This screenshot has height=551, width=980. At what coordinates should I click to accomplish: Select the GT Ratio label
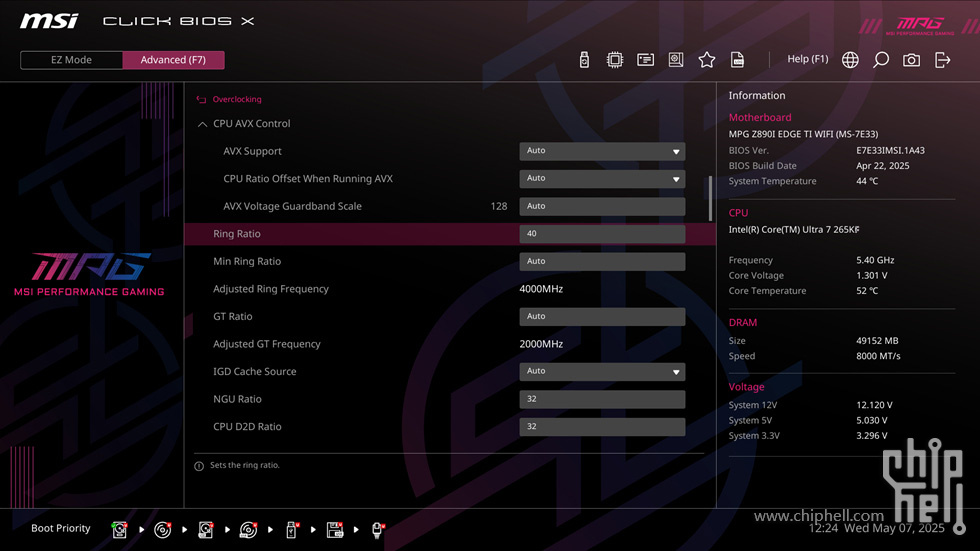tap(232, 317)
